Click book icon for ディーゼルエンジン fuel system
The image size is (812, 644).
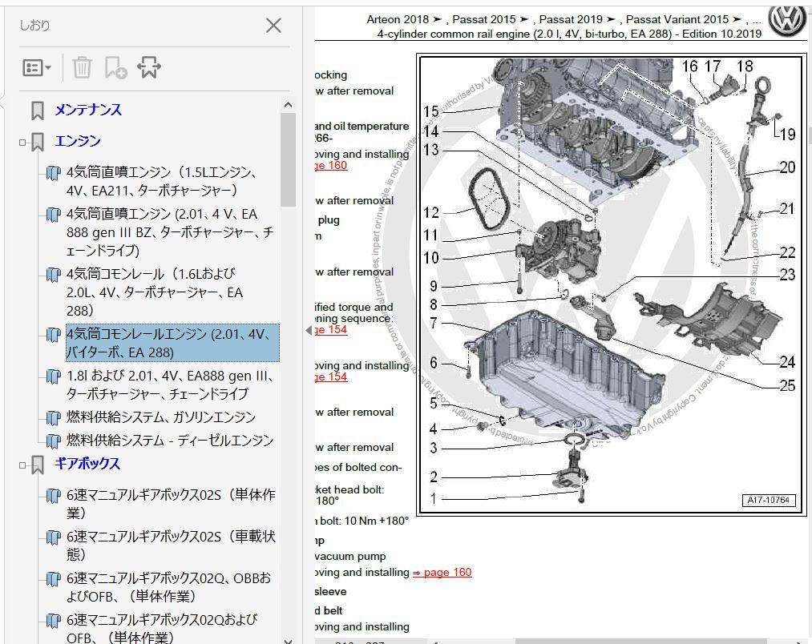click(54, 441)
